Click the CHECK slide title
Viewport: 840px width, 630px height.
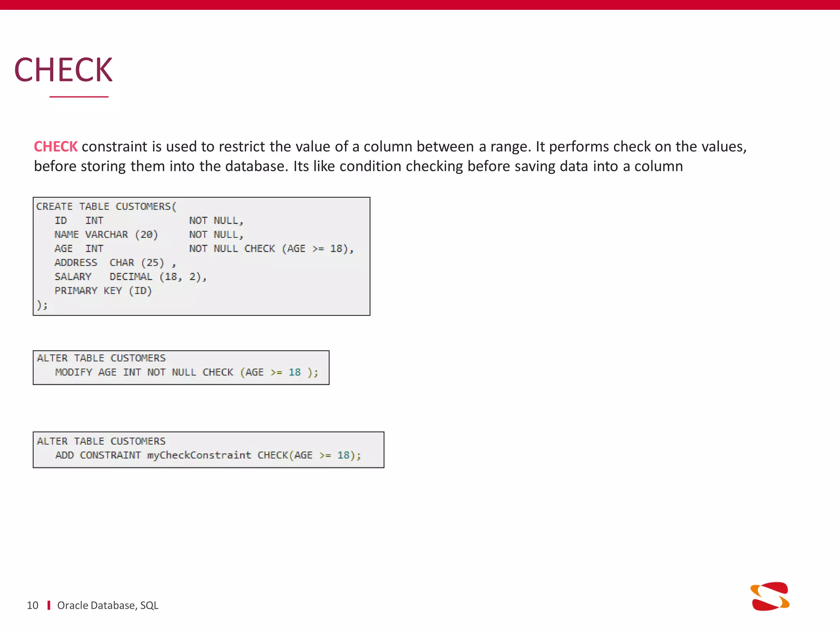[64, 70]
